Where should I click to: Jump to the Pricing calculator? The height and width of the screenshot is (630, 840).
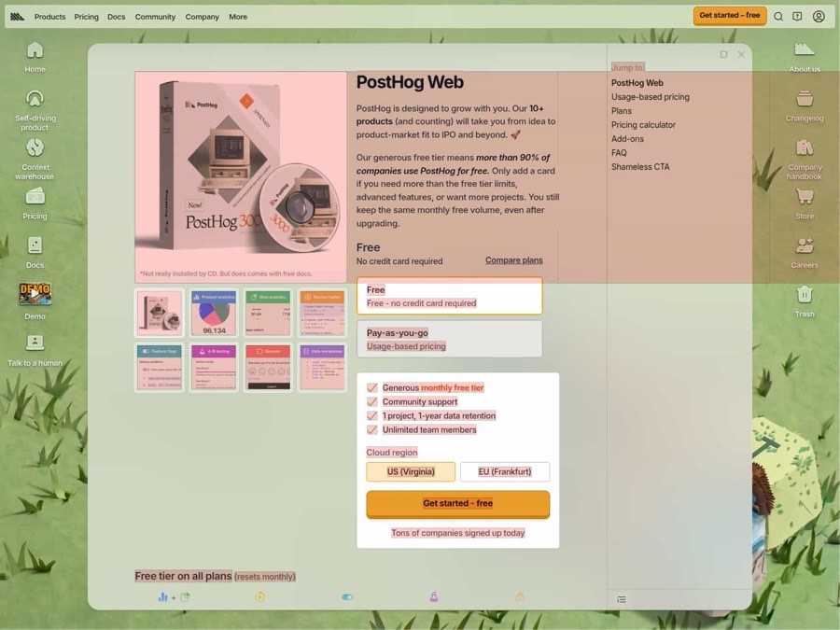point(643,125)
